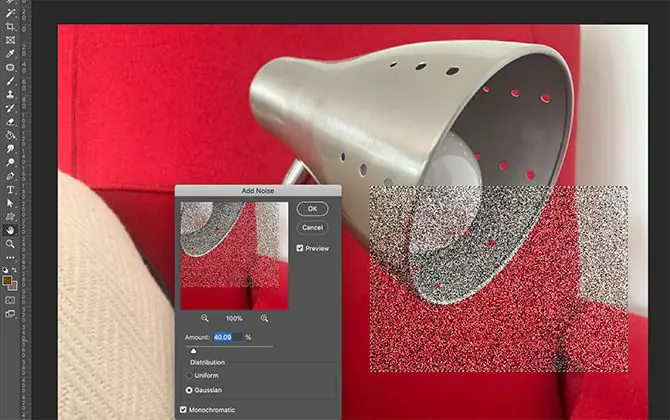Uncheck the Preview checkbox
This screenshot has width=670, height=420.
[x=300, y=248]
